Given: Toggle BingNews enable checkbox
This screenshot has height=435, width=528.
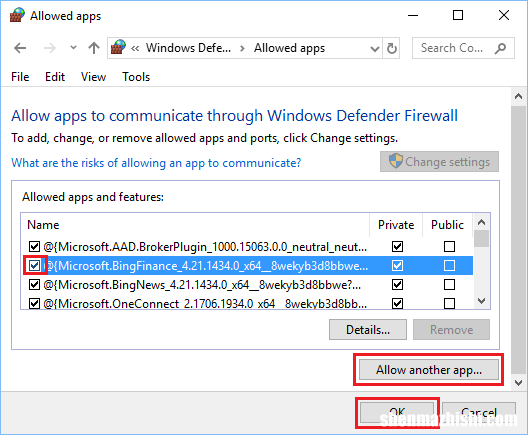Looking at the screenshot, I should [x=34, y=285].
